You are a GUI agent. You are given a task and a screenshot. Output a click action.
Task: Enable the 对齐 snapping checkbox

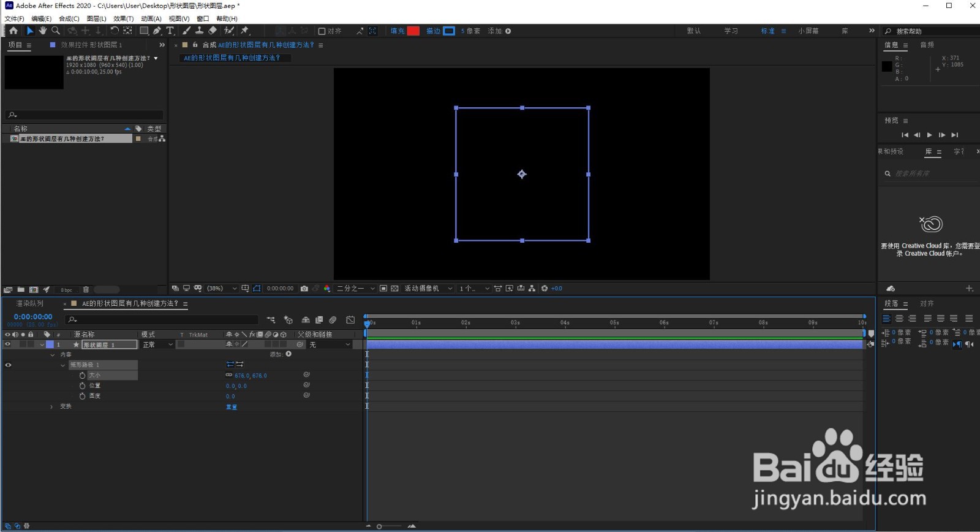click(x=322, y=31)
